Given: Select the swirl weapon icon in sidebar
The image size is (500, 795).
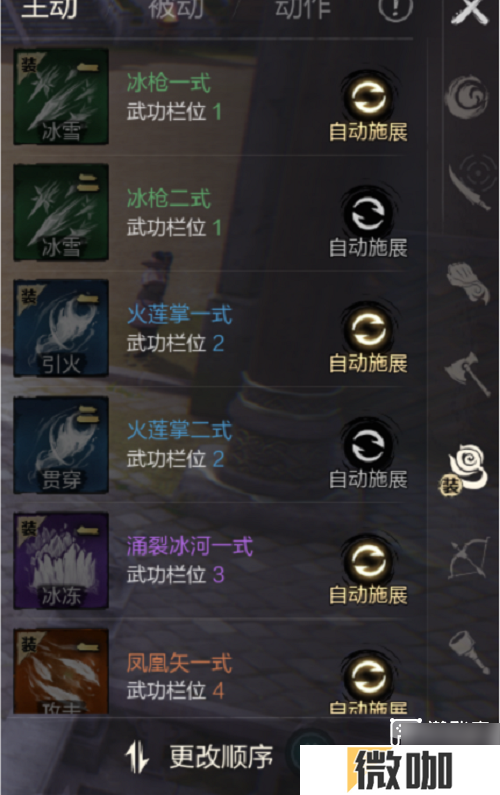Looking at the screenshot, I should coord(467,96).
